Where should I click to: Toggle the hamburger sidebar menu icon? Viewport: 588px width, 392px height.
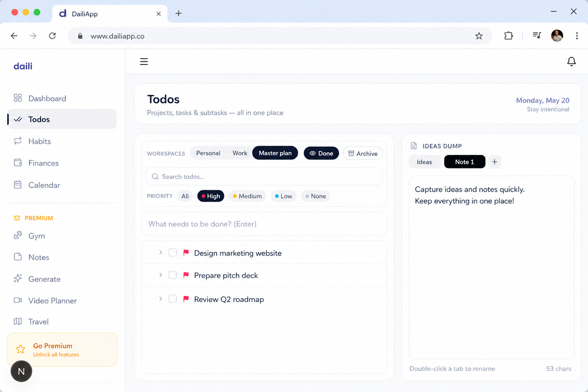[x=144, y=62]
